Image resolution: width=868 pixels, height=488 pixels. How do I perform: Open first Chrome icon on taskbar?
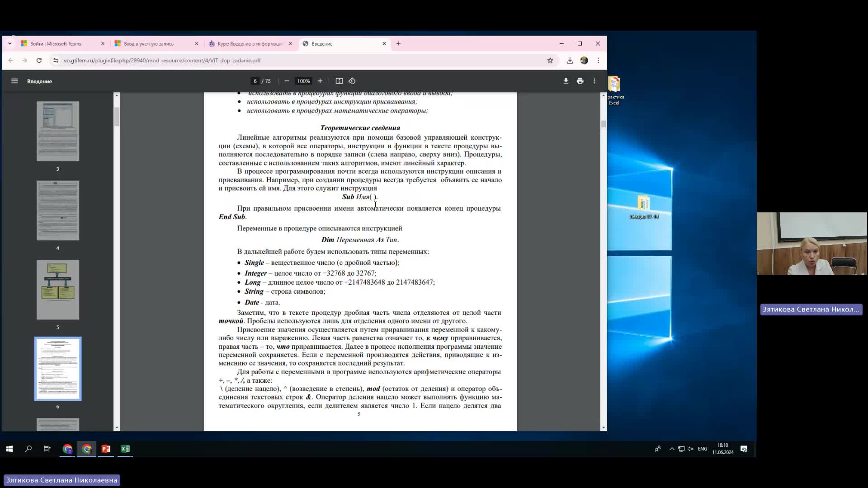pos(67,449)
